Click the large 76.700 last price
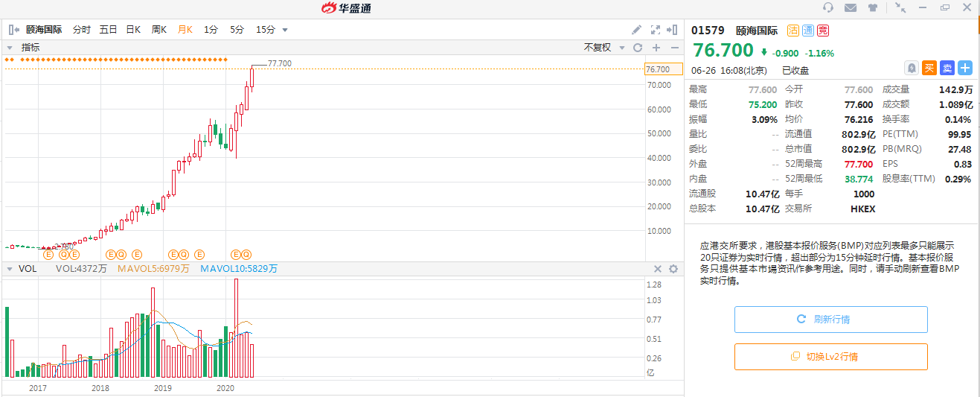Screen dimensions: 980x397 (723, 51)
